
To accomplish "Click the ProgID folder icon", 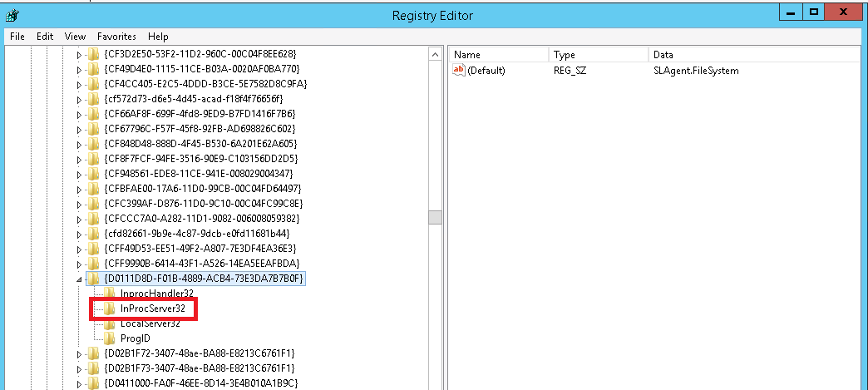I will (x=111, y=338).
